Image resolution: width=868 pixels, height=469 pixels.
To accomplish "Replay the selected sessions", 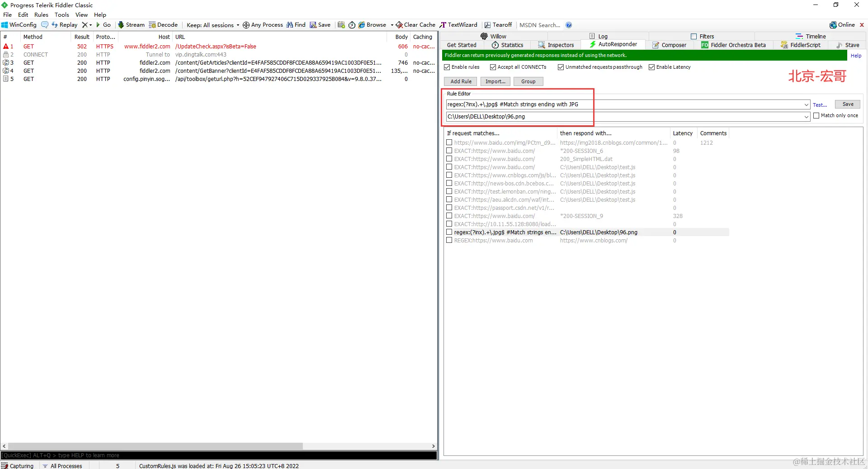I will pos(64,25).
